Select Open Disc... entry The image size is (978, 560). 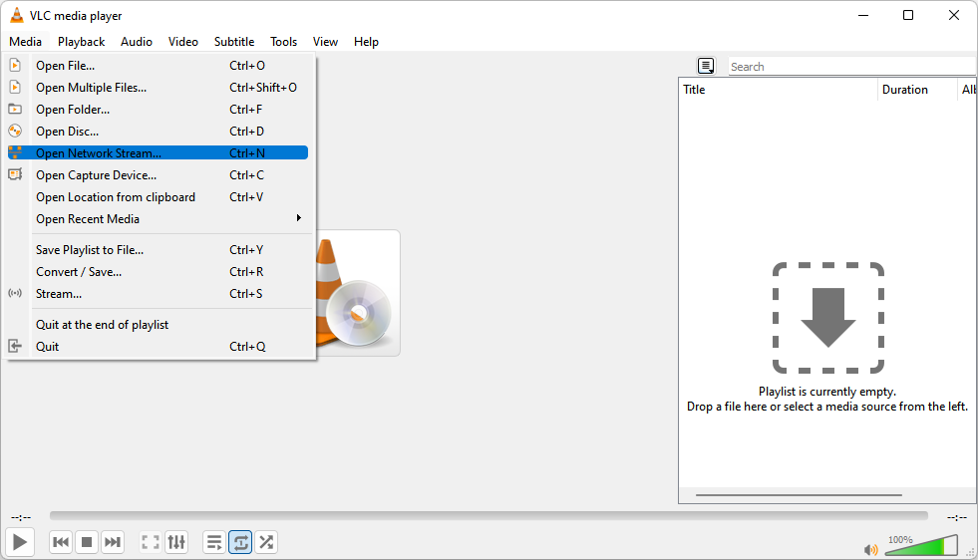pyautogui.click(x=159, y=131)
